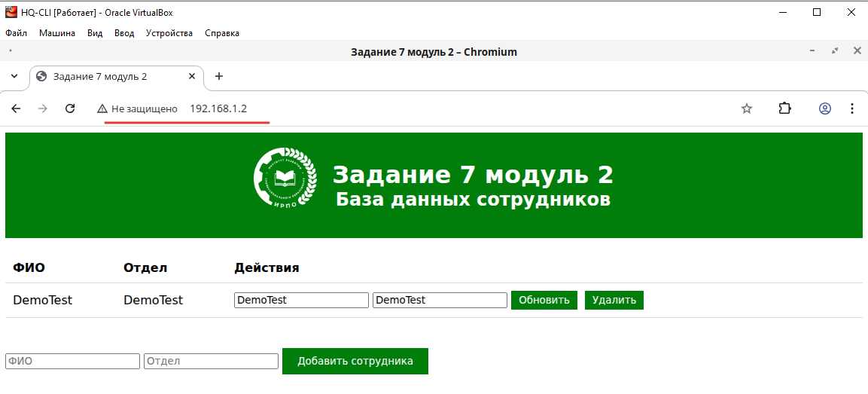Click the Обновить button
The height and width of the screenshot is (394, 868).
(x=544, y=300)
